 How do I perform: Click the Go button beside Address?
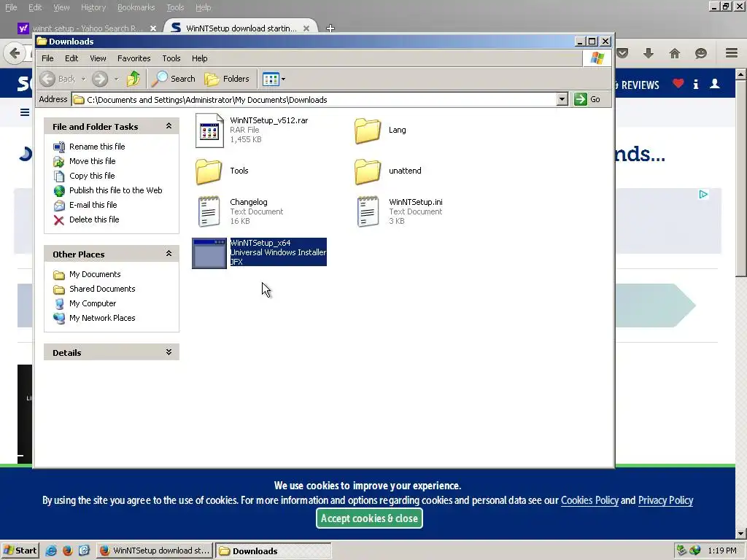[x=587, y=99]
